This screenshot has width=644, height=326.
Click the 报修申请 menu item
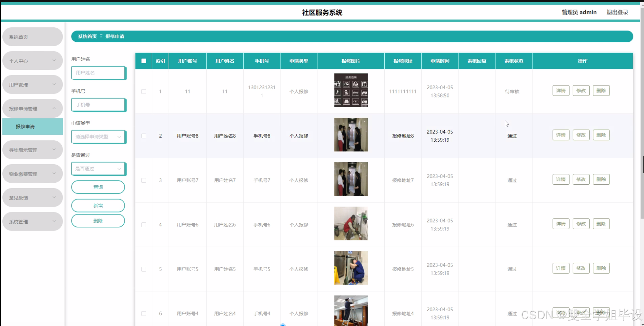[32, 126]
